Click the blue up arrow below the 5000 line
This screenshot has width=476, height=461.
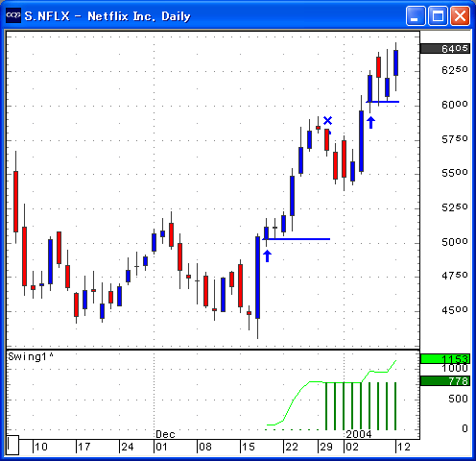[x=268, y=256]
